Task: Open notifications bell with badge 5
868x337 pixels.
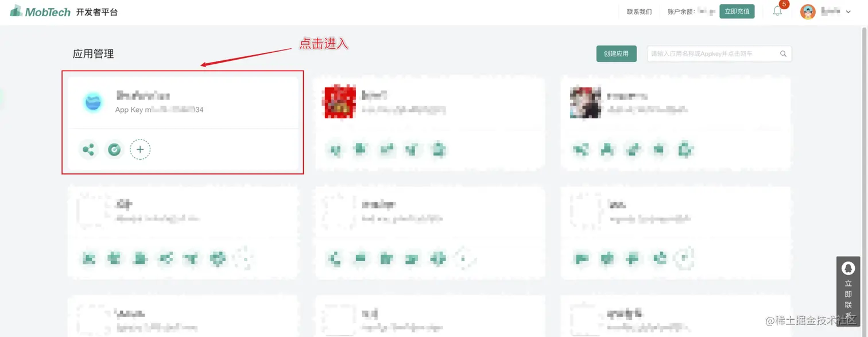Action: pos(778,10)
